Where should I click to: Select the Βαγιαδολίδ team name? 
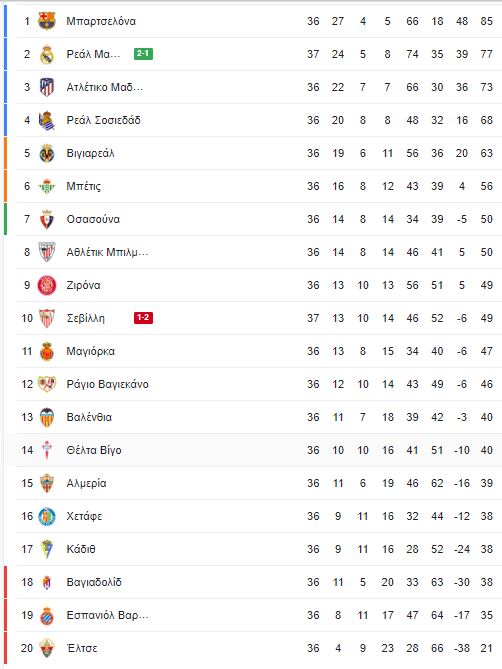94,582
